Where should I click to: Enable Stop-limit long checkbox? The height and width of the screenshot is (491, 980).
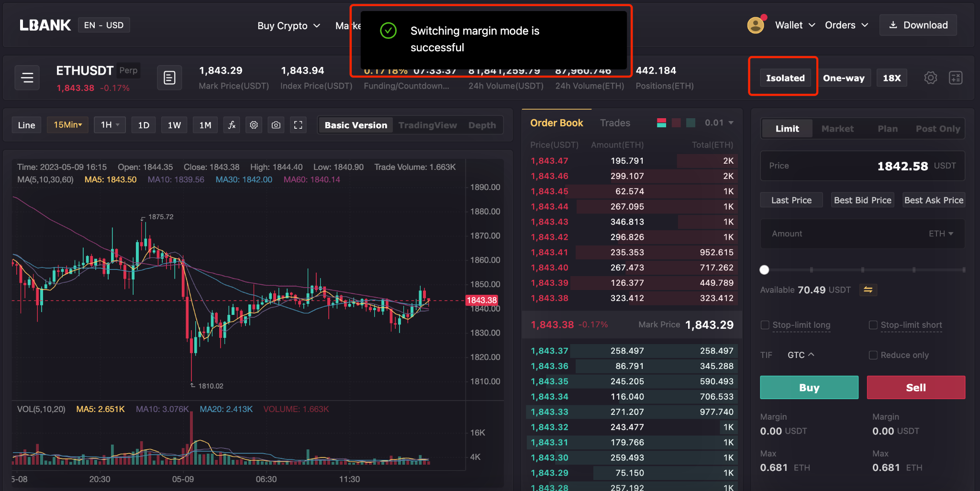765,325
